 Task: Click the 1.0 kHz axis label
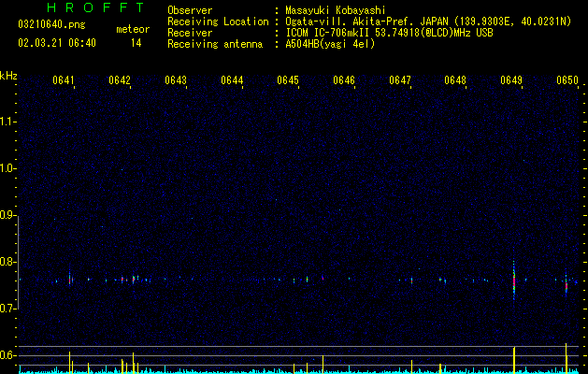7,168
